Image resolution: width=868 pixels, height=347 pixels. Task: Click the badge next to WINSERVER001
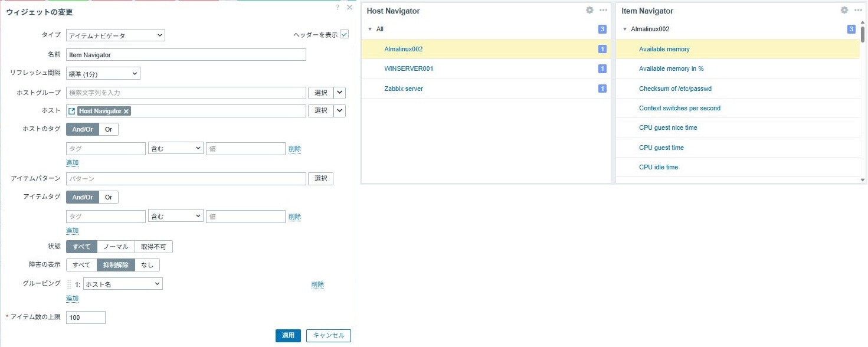[x=602, y=68]
